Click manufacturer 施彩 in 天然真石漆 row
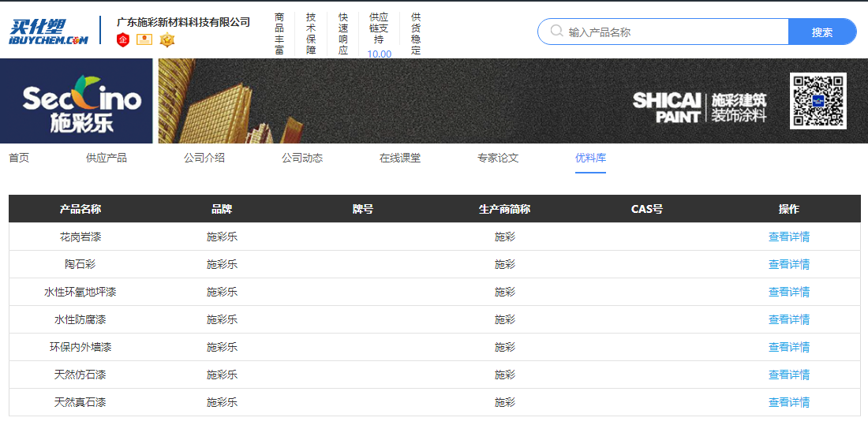The image size is (868, 425). (505, 403)
